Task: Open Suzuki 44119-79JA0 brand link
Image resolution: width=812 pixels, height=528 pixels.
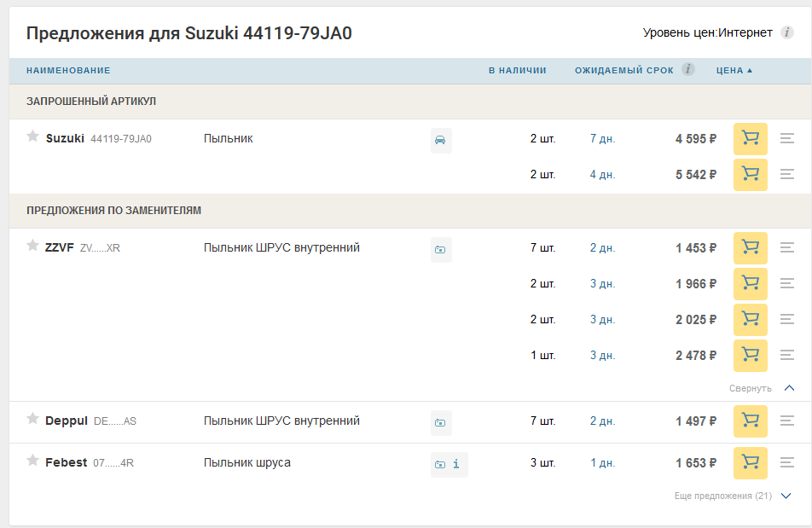Action: [x=65, y=138]
